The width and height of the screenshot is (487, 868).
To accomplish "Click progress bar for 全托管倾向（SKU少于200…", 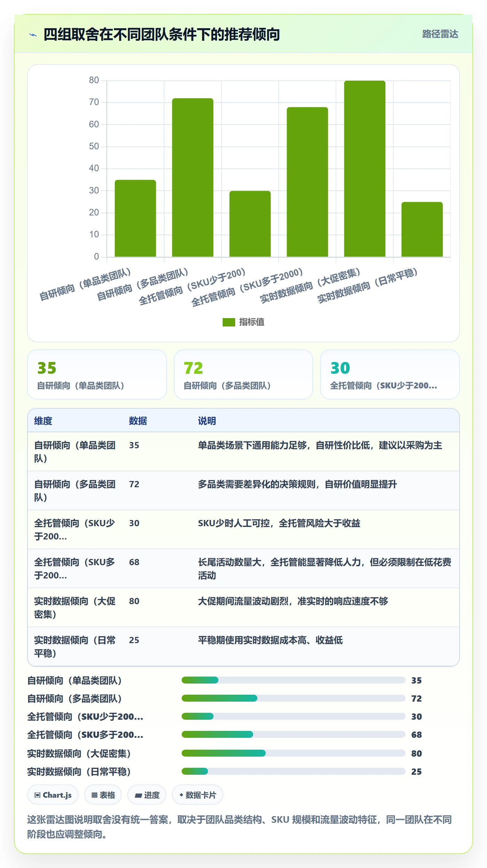I will click(x=293, y=716).
